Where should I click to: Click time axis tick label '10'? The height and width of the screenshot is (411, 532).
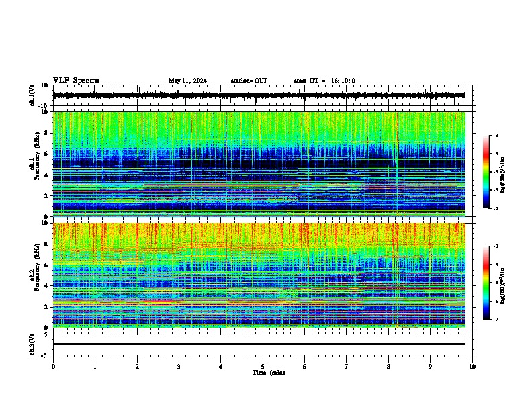coord(472,367)
